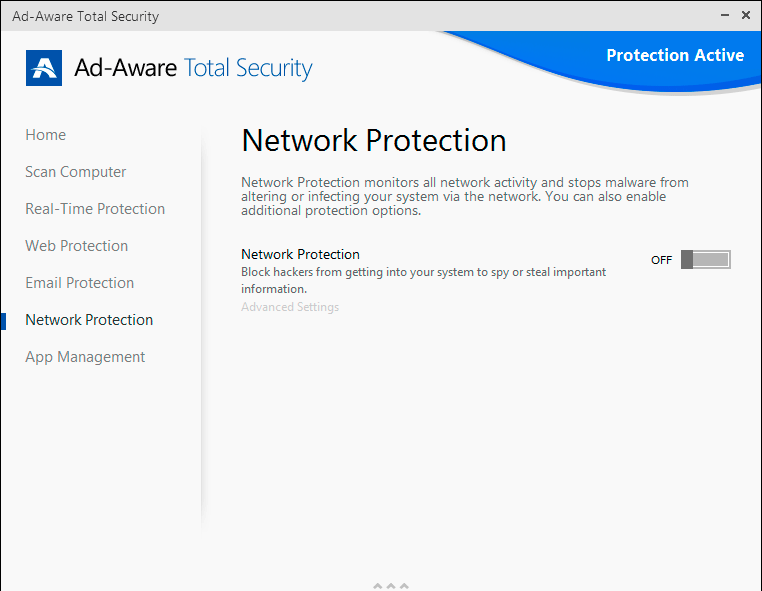The width and height of the screenshot is (762, 591).
Task: Select Network Protection in the left sidebar
Action: pos(89,320)
